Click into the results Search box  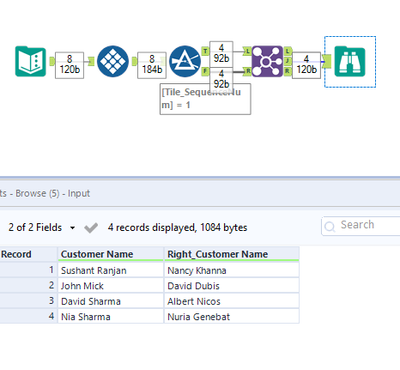pos(361,226)
